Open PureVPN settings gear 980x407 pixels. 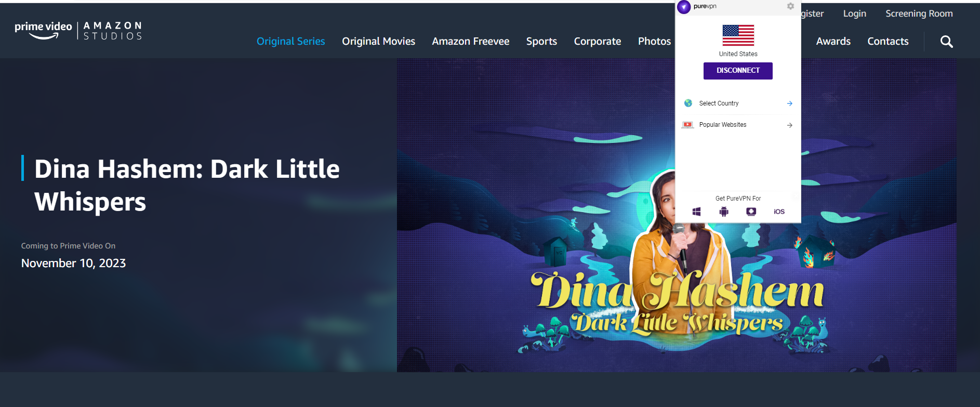(790, 6)
